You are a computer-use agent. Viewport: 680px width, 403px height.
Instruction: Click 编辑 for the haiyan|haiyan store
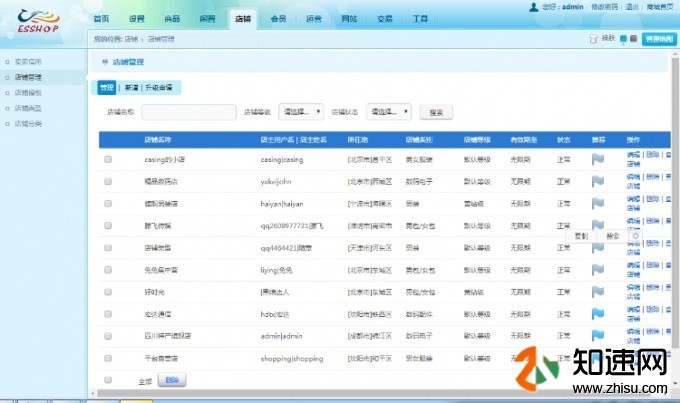click(633, 199)
